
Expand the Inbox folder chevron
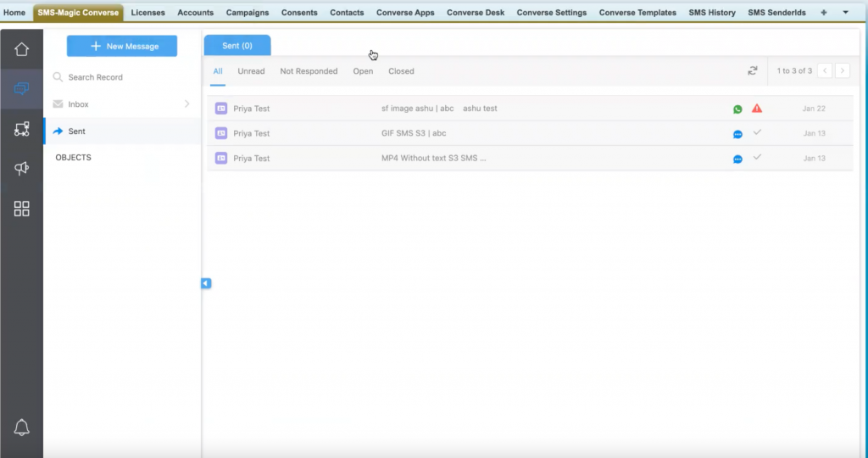coord(187,104)
